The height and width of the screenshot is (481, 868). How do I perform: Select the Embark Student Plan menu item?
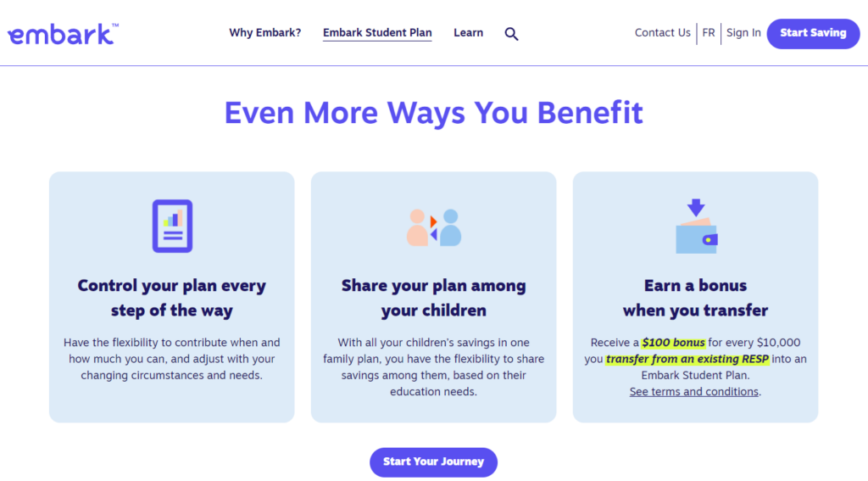coord(377,33)
